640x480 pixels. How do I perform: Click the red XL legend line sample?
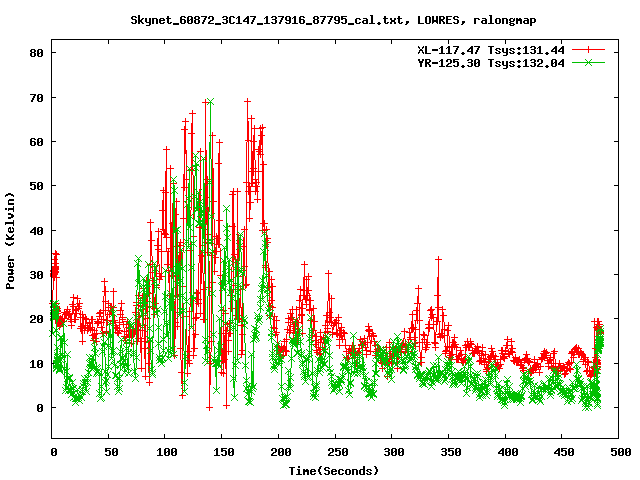tap(588, 50)
